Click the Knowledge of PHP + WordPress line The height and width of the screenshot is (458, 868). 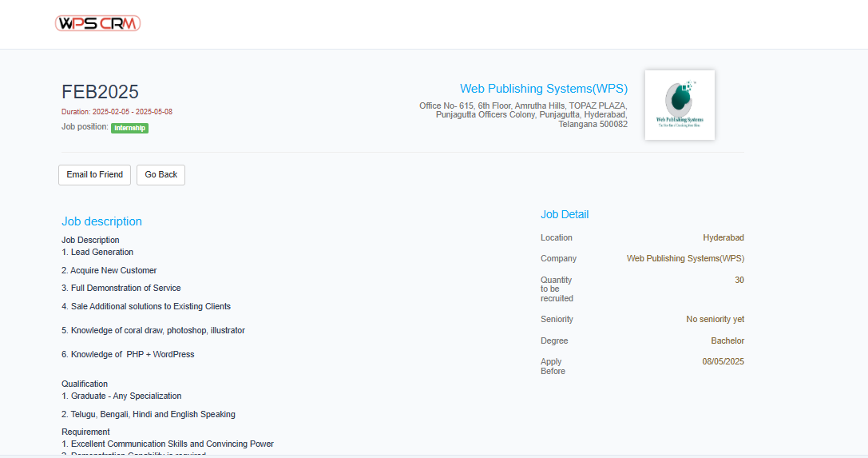click(x=128, y=354)
